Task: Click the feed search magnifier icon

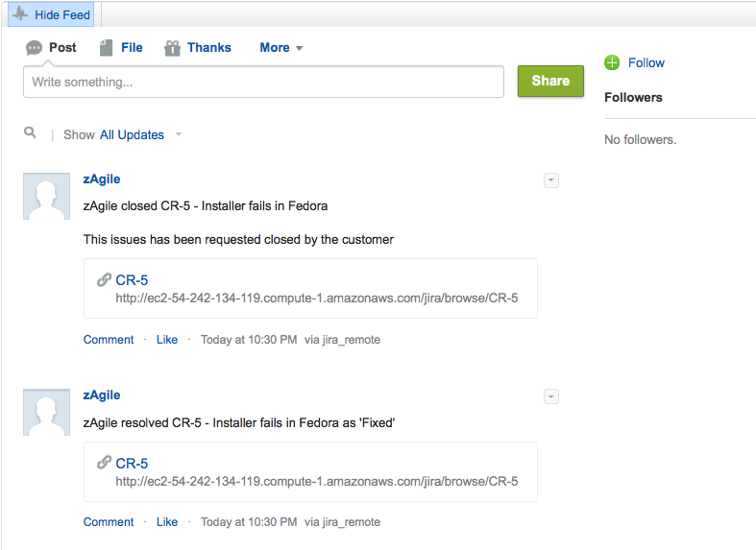Action: [x=31, y=133]
